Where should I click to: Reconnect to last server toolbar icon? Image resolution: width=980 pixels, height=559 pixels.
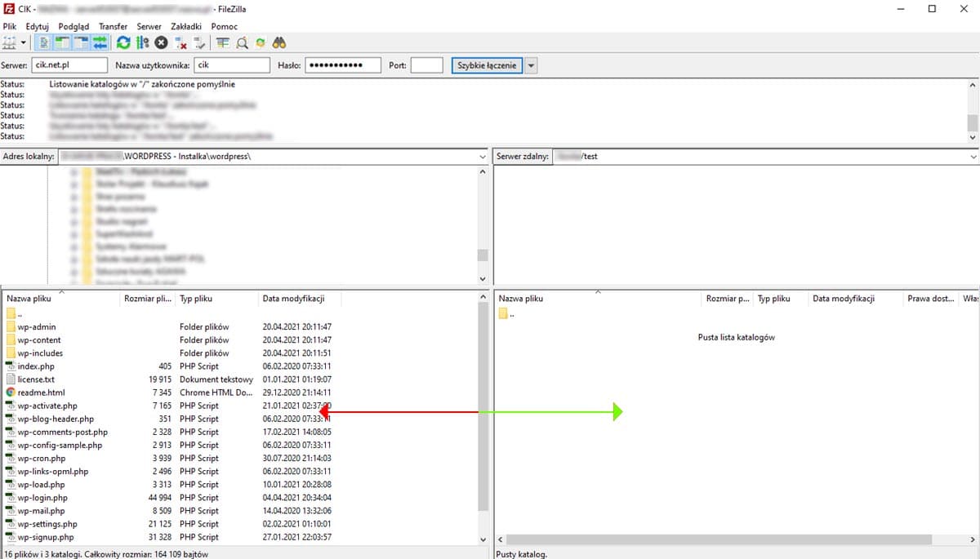(x=199, y=42)
